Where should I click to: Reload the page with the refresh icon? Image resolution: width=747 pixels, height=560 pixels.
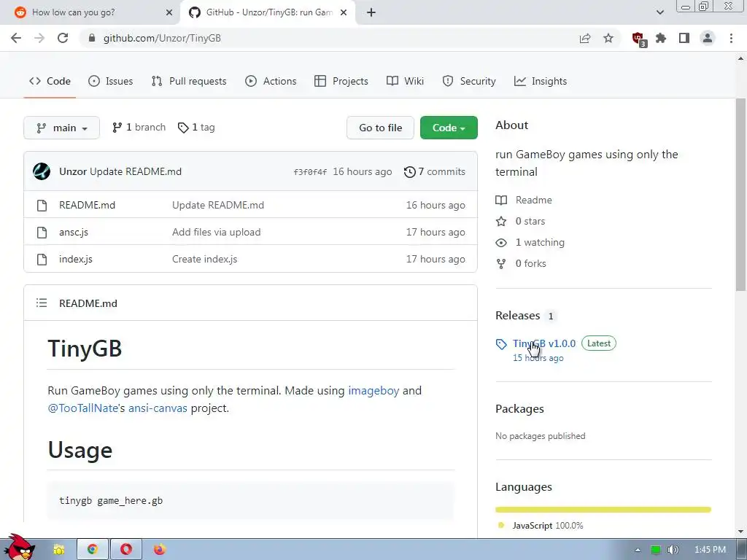tap(63, 38)
